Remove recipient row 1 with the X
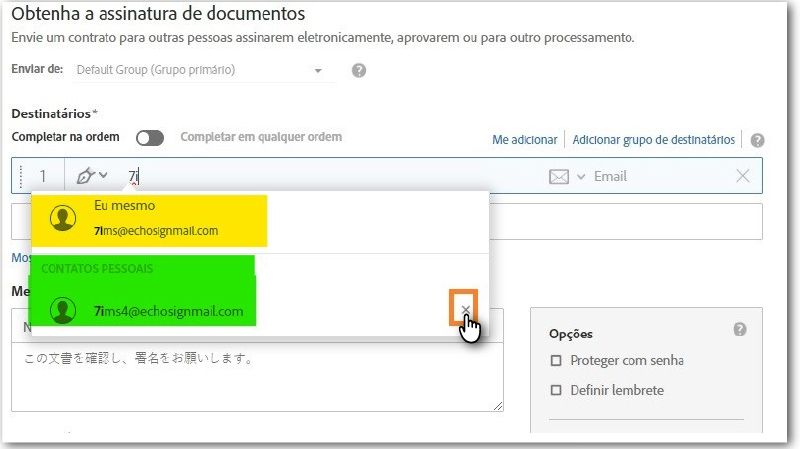 click(x=742, y=176)
